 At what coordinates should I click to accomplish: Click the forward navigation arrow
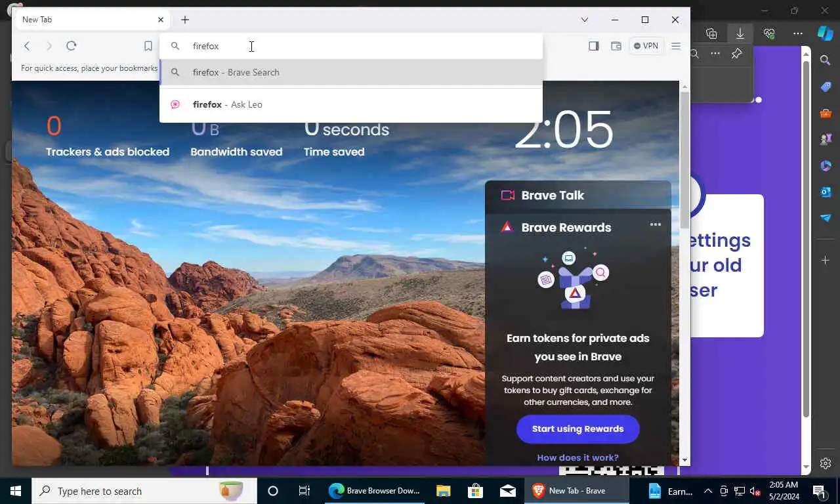click(49, 46)
